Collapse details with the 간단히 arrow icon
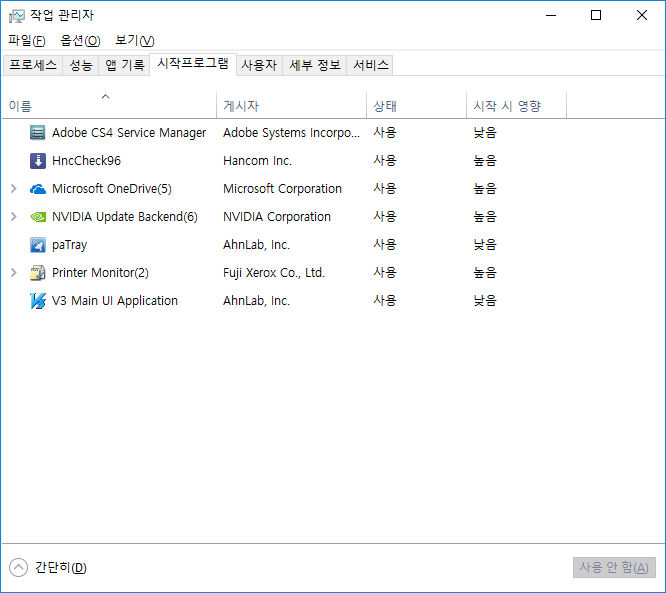This screenshot has width=666, height=593. [18, 568]
